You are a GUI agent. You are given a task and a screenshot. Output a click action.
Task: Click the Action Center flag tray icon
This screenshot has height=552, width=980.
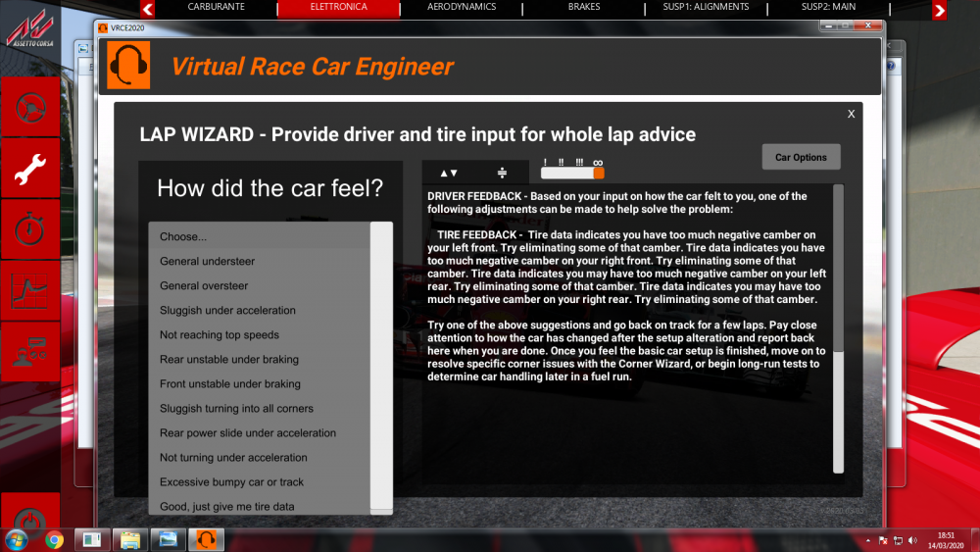click(883, 540)
